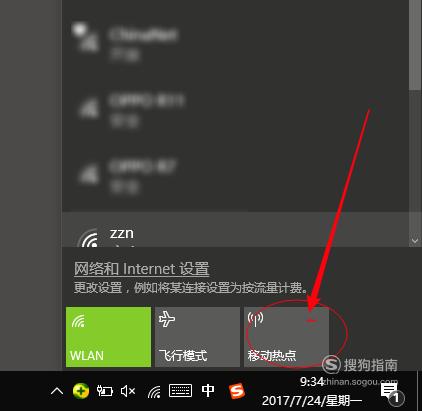422x411 pixels.
Task: Switch the 中 input language indicator
Action: (x=208, y=390)
